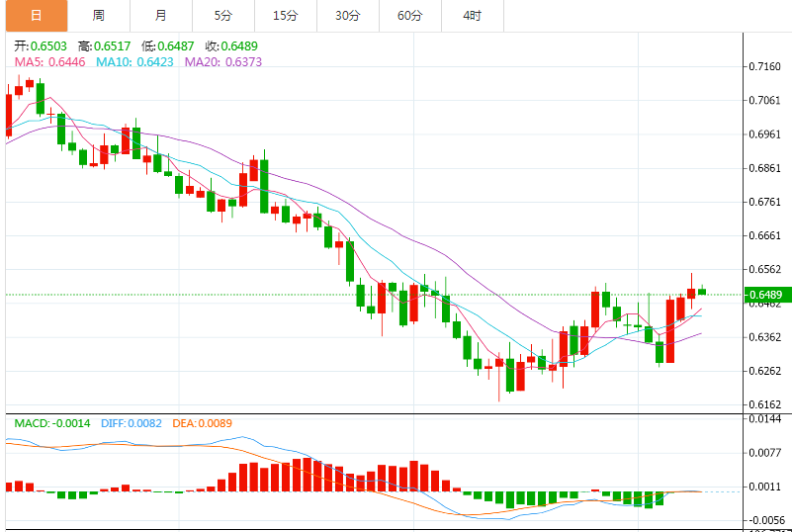Switch to the weekly 周 tab
The image size is (792, 532).
[99, 16]
